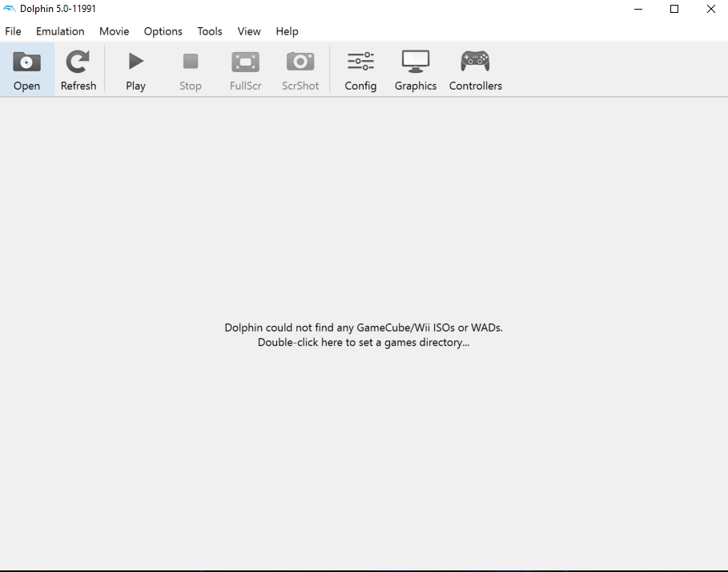Open the Config settings icon
The image size is (728, 572).
[360, 61]
